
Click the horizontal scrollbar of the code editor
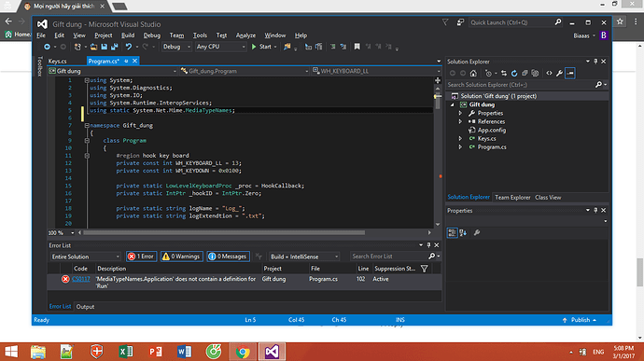tap(224, 233)
